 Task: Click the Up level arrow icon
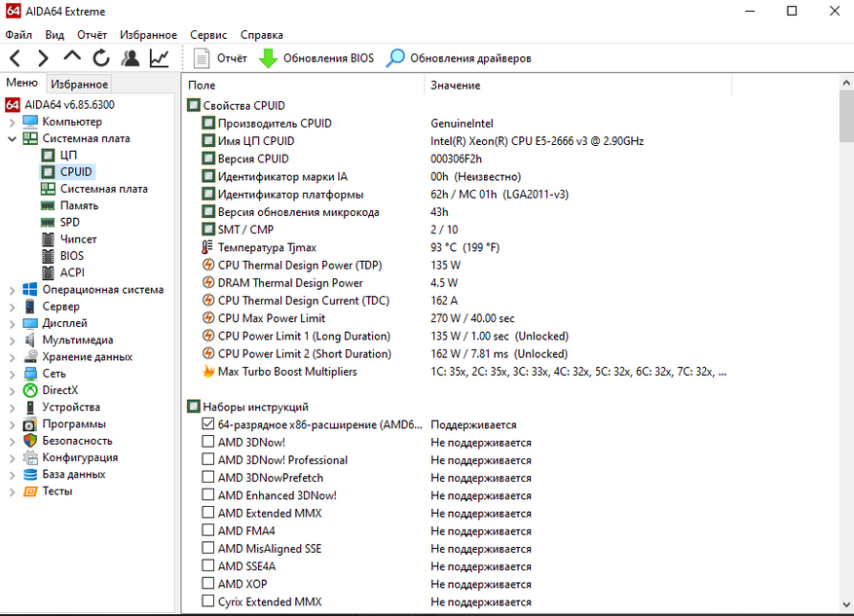(x=72, y=58)
